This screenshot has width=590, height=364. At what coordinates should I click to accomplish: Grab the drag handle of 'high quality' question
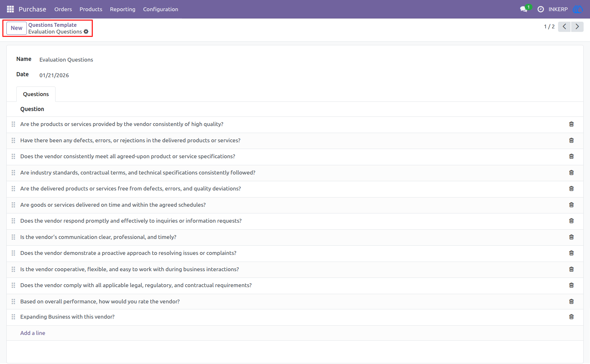tap(13, 124)
